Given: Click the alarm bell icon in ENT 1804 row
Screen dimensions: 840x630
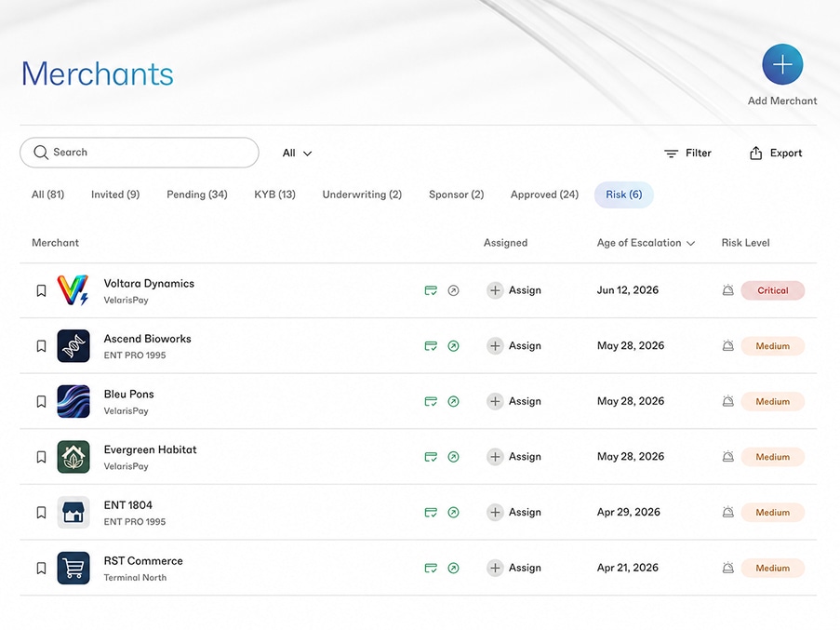Looking at the screenshot, I should tap(727, 512).
